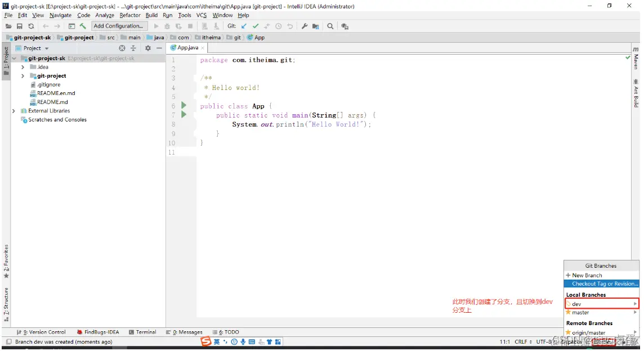Click the Git compare with branch icon

coord(267,26)
